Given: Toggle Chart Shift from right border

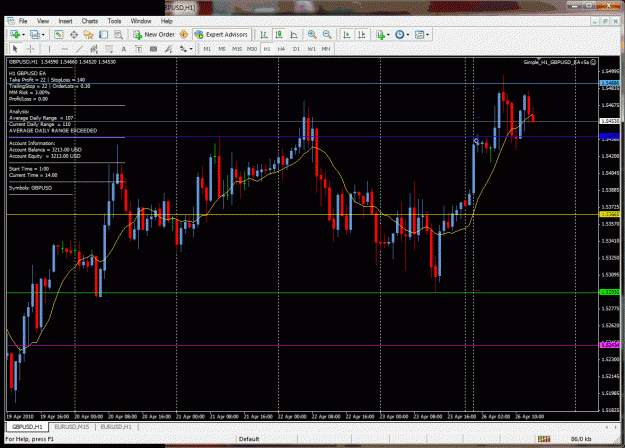Looking at the screenshot, I should (x=362, y=35).
